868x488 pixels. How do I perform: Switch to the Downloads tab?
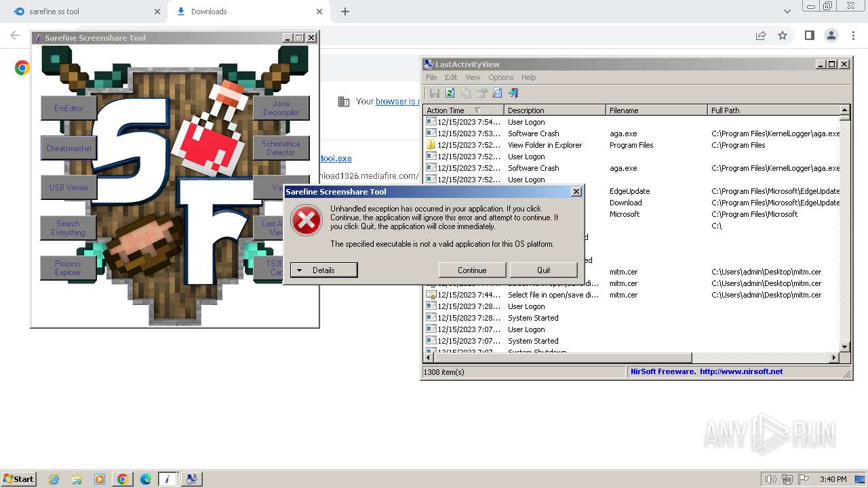click(x=249, y=12)
